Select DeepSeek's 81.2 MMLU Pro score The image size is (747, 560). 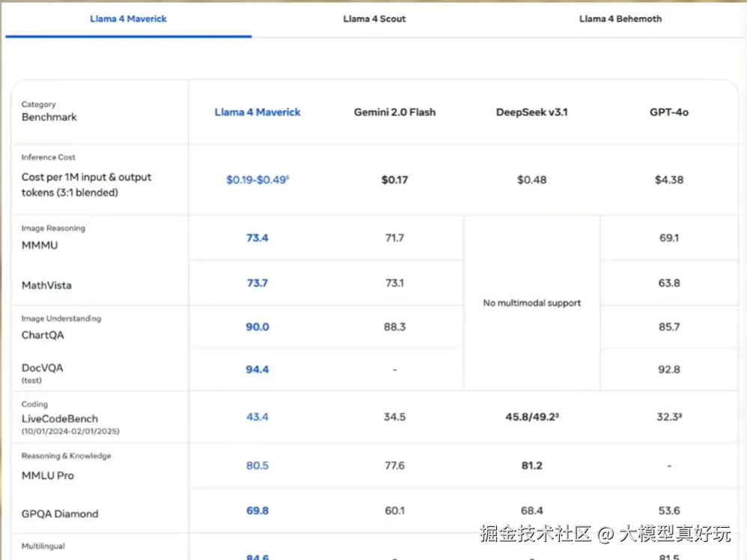point(531,465)
